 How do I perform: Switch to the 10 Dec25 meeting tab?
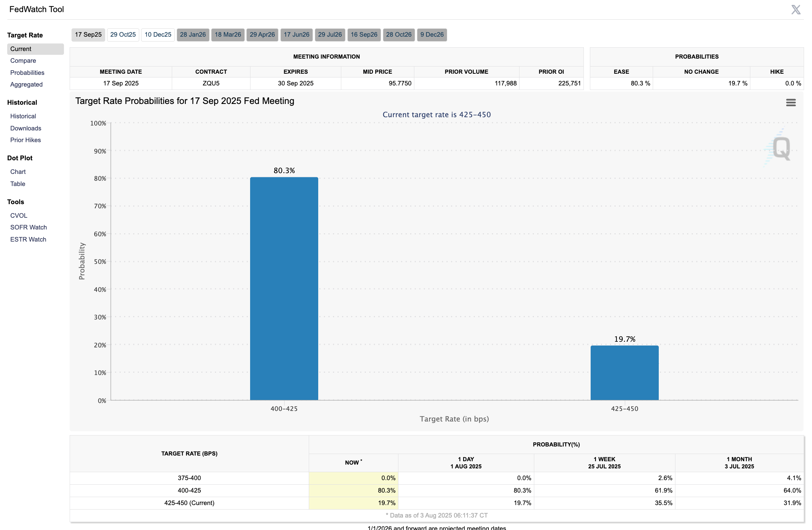[158, 35]
